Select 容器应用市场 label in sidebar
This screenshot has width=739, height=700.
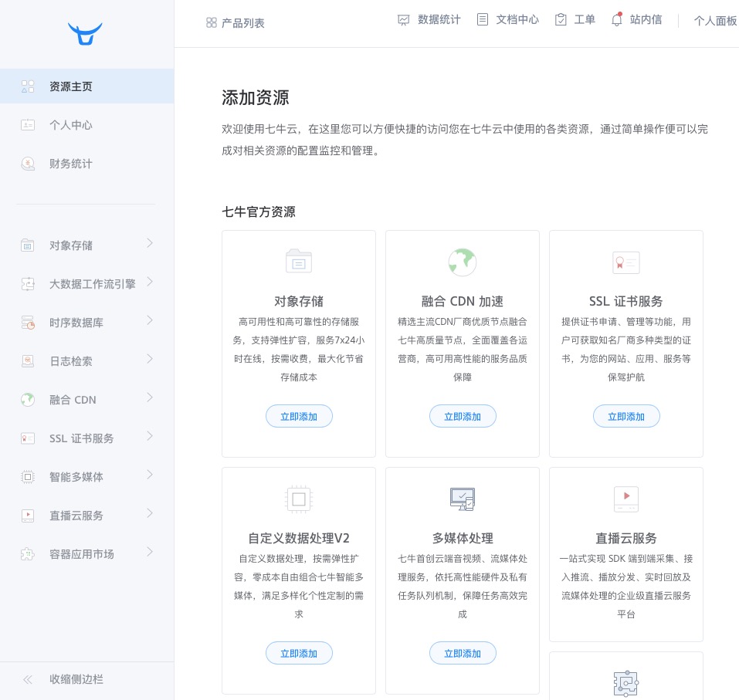(82, 554)
